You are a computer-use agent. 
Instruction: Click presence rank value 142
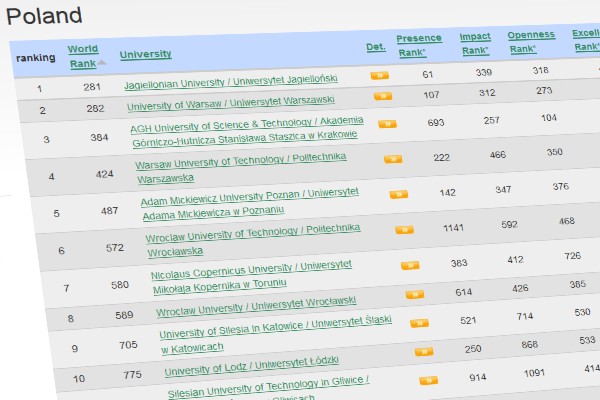(448, 193)
